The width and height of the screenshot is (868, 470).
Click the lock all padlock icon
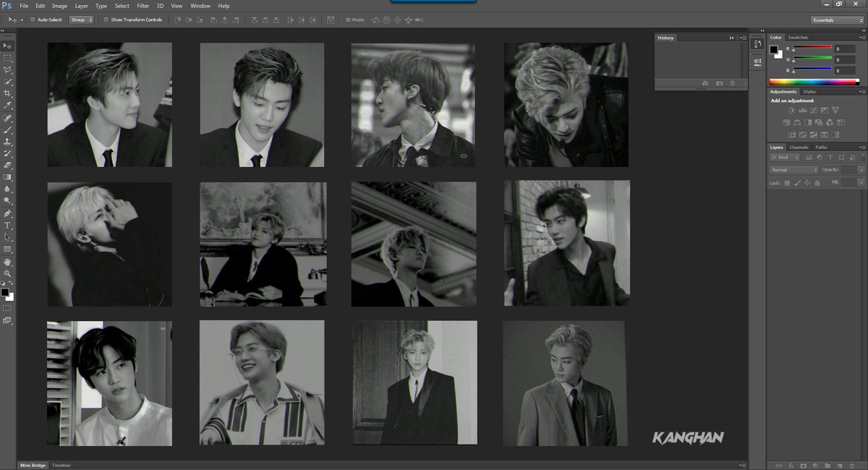click(x=817, y=183)
